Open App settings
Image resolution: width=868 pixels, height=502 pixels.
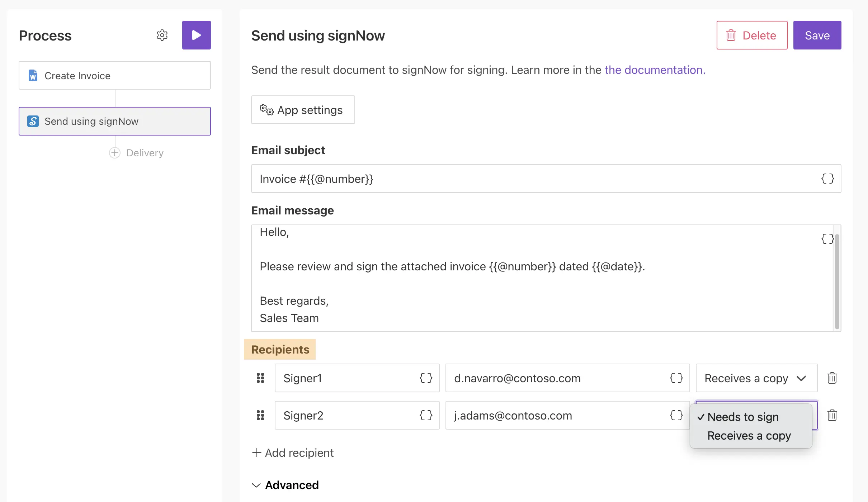pos(303,110)
